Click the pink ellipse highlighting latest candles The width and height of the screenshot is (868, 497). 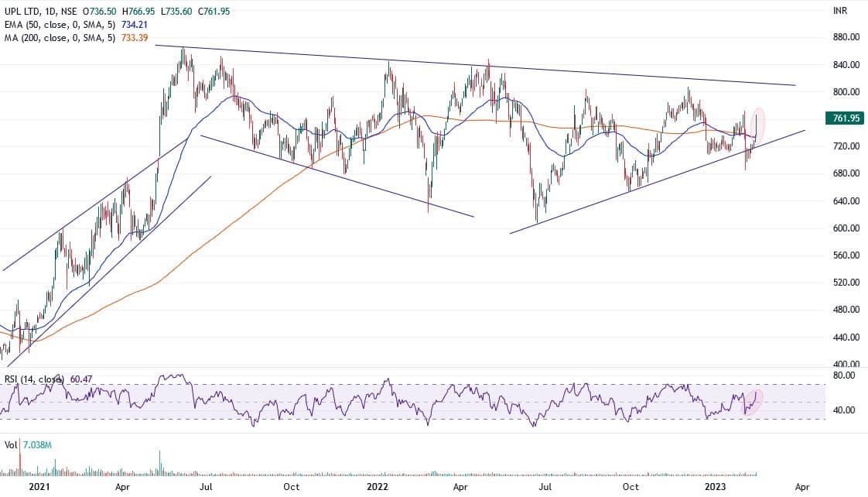[x=758, y=126]
